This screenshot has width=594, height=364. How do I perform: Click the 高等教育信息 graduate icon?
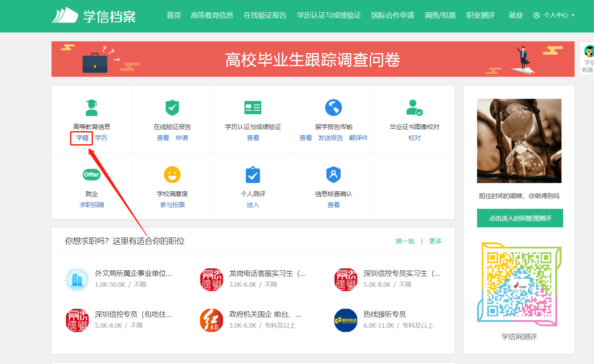(92, 108)
